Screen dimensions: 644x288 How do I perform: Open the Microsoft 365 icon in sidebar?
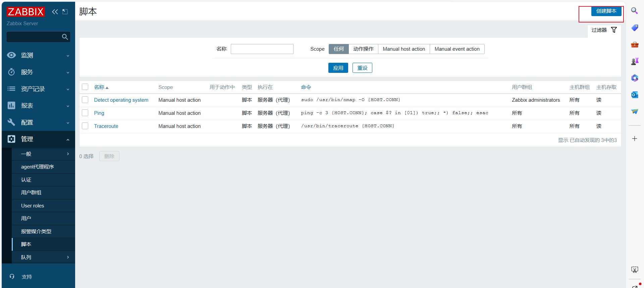635,78
